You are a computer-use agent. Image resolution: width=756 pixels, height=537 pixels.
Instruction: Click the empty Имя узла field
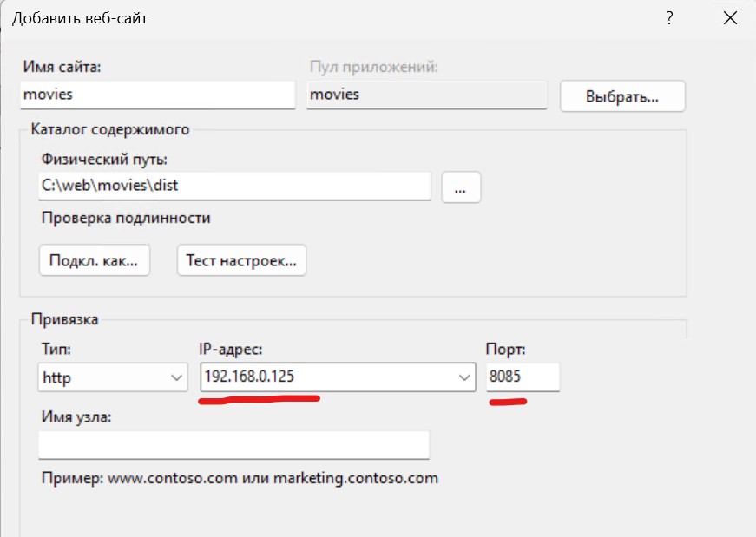(234, 445)
